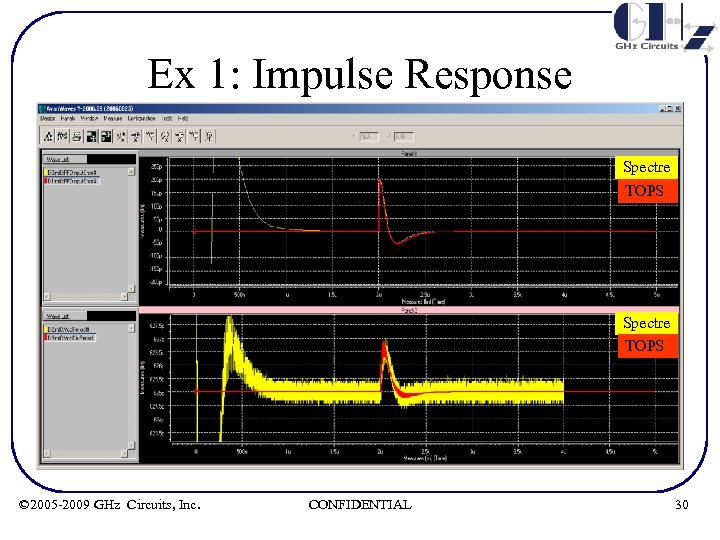Open the Help menu
Image resolution: width=720 pixels, height=540 pixels.
click(x=183, y=118)
